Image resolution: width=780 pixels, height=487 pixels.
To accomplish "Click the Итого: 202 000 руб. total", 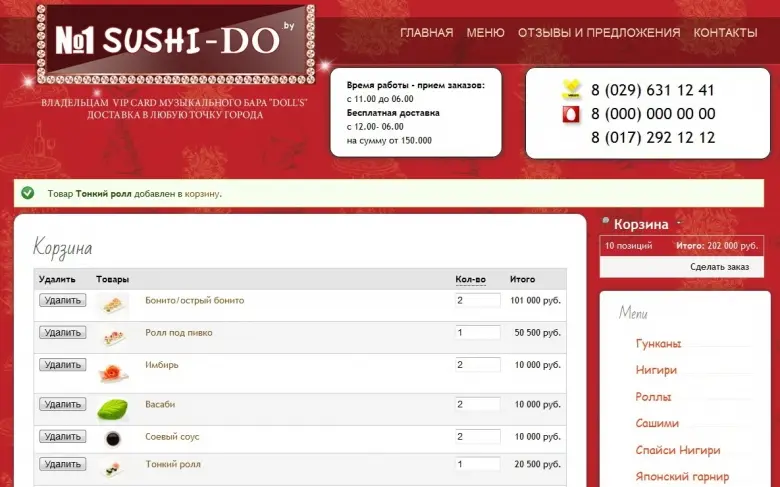I will point(717,246).
